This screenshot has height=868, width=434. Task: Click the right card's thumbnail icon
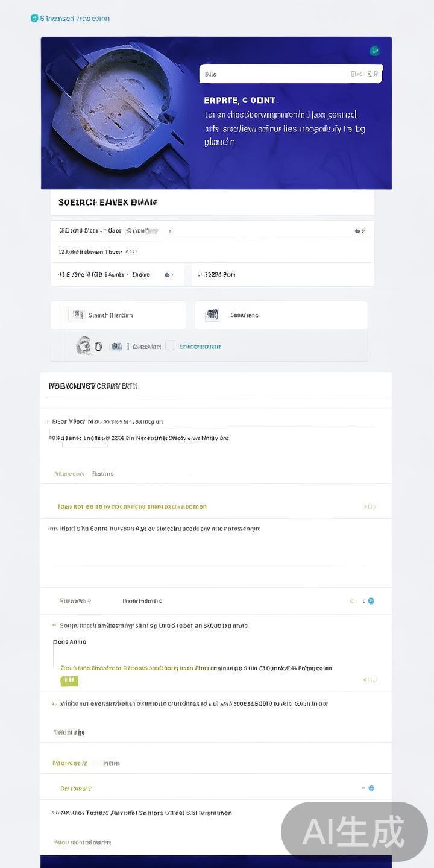click(212, 315)
